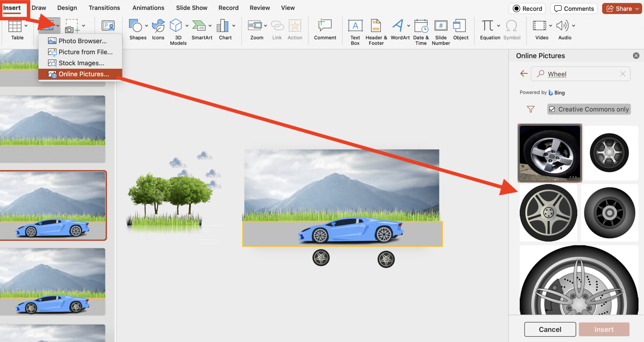644x342 pixels.
Task: Insert a Chart
Action: 222,26
